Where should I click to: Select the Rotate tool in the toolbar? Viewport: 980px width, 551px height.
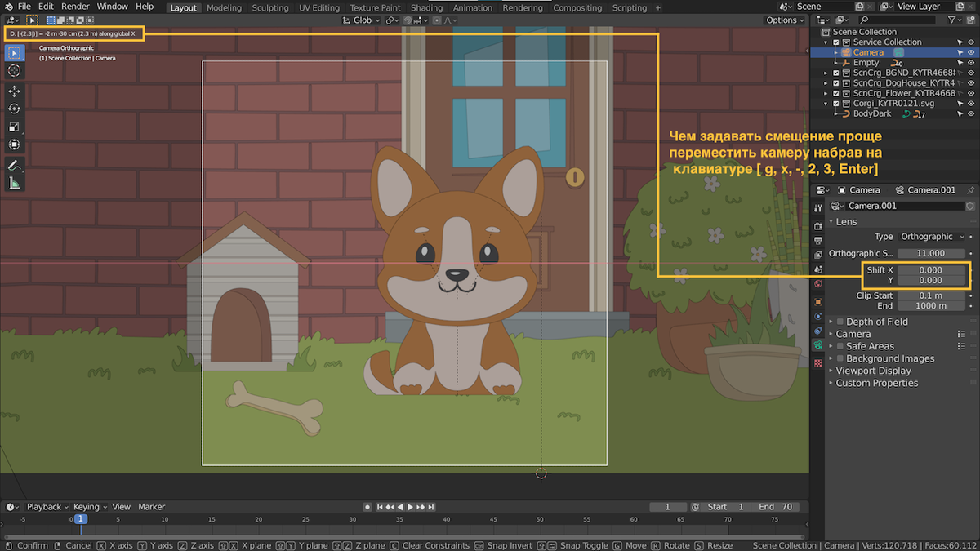click(15, 109)
